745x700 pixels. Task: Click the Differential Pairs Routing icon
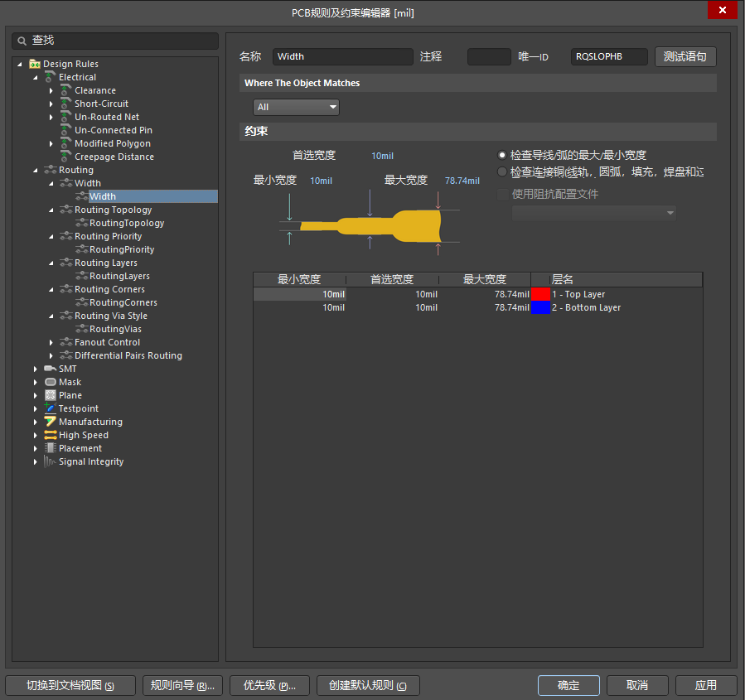(66, 355)
